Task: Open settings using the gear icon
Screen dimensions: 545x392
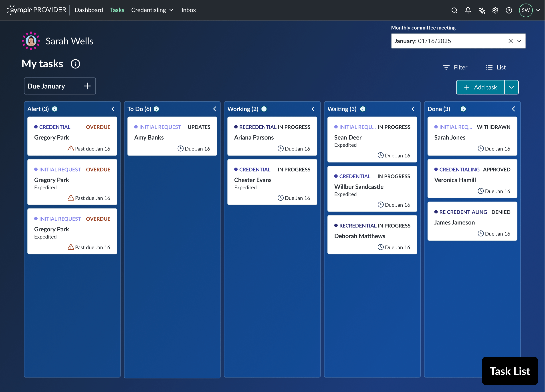Action: point(495,10)
